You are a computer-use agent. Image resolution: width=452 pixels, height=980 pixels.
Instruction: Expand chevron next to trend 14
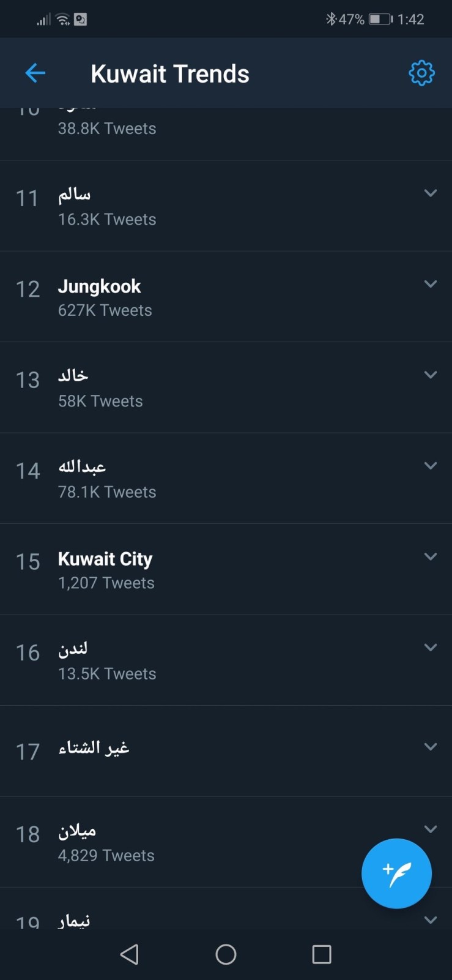tap(431, 466)
